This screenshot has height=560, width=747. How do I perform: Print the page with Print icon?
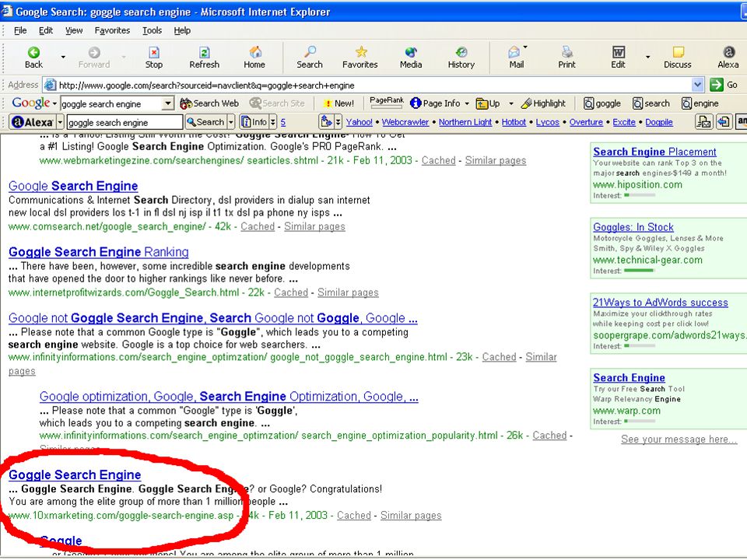[x=567, y=58]
